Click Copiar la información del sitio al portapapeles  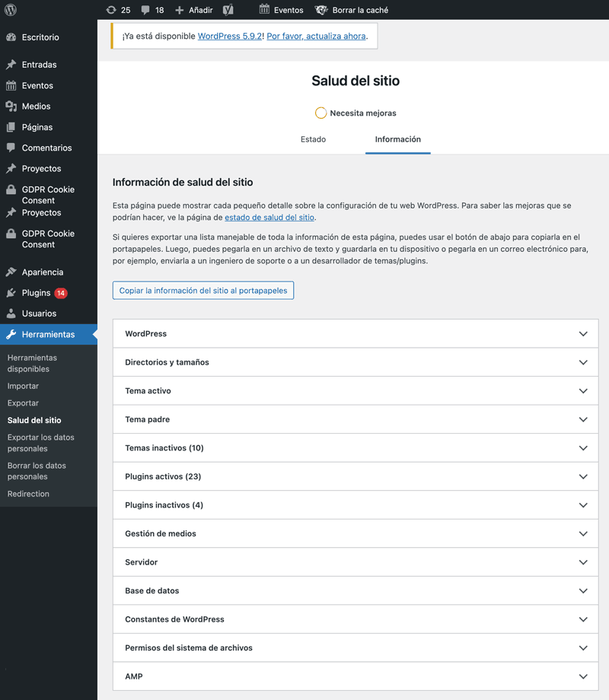[203, 291]
